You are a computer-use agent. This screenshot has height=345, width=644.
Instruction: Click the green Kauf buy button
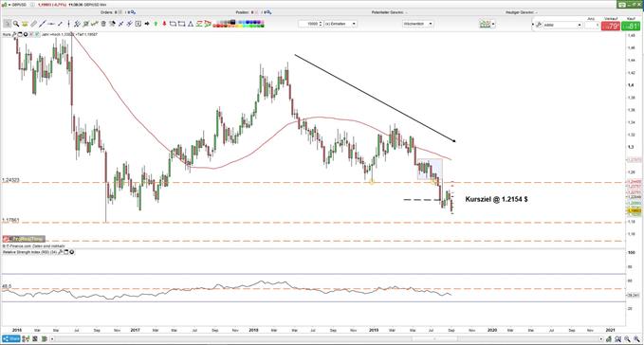[x=631, y=26]
